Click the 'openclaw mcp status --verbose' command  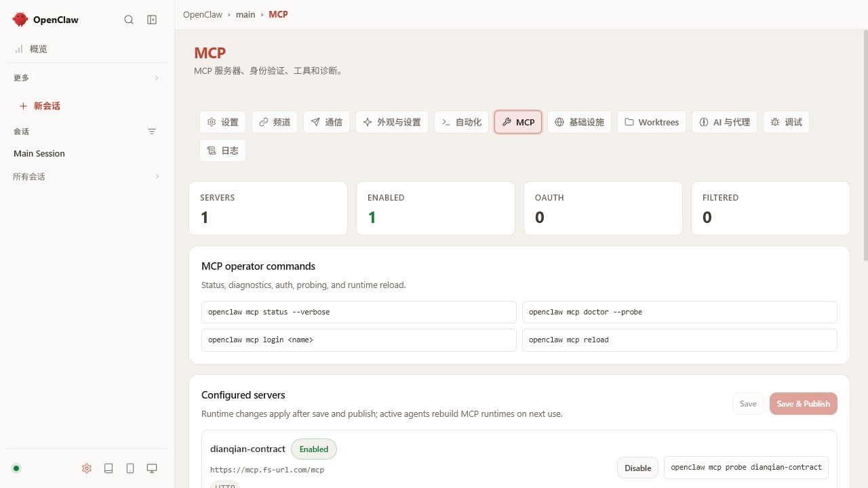point(359,312)
